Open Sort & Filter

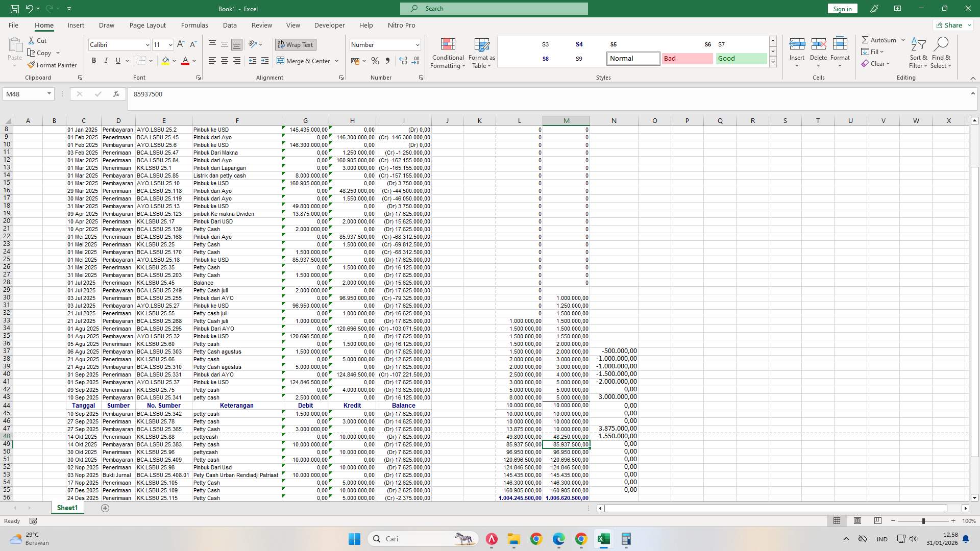[x=918, y=53]
